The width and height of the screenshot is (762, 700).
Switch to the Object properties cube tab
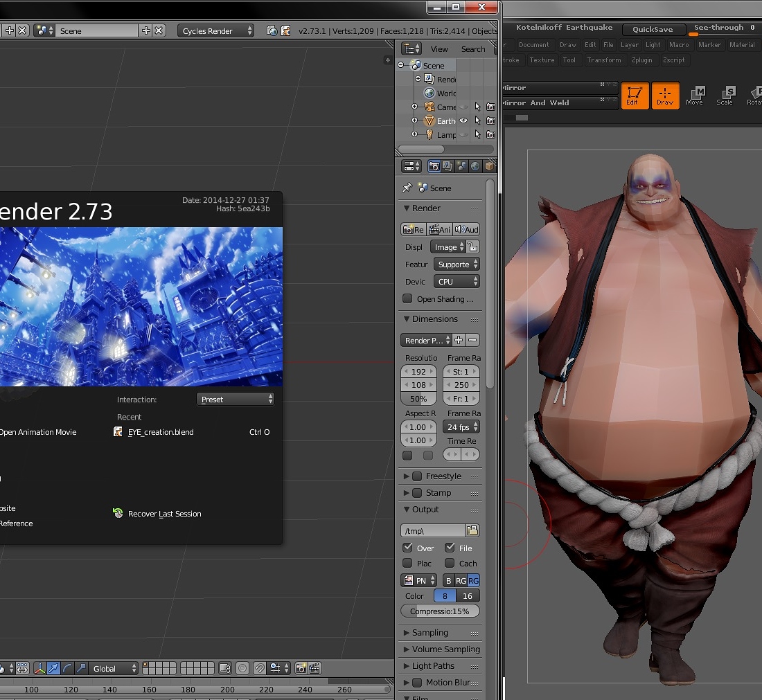coord(489,167)
